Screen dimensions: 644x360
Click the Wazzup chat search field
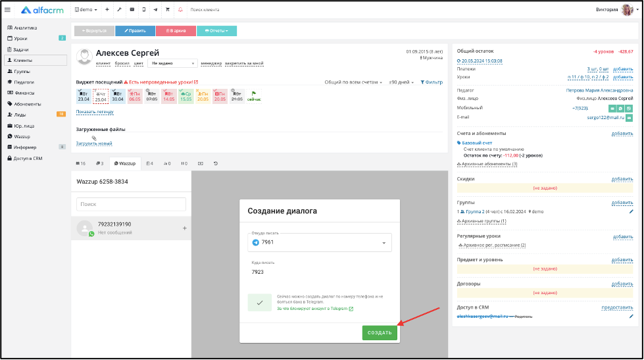click(131, 205)
